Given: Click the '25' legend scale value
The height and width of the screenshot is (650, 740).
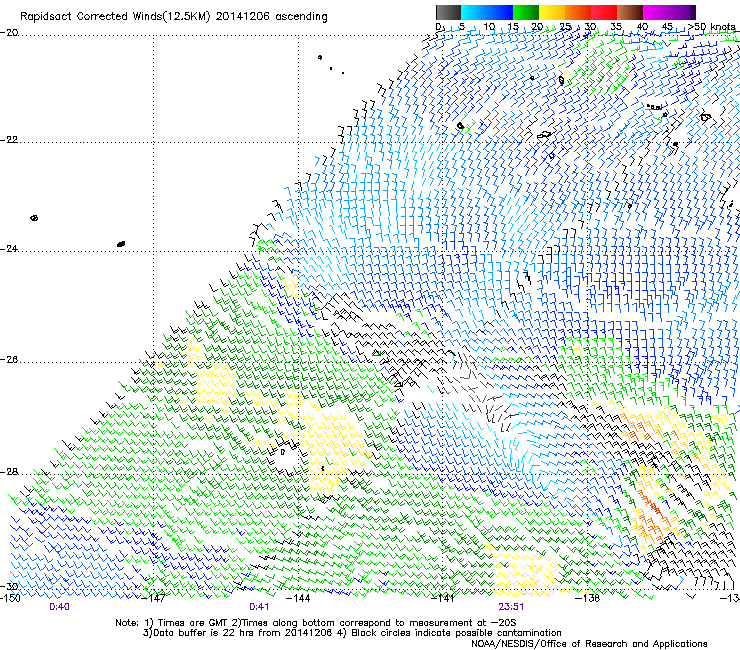Looking at the screenshot, I should (x=565, y=26).
